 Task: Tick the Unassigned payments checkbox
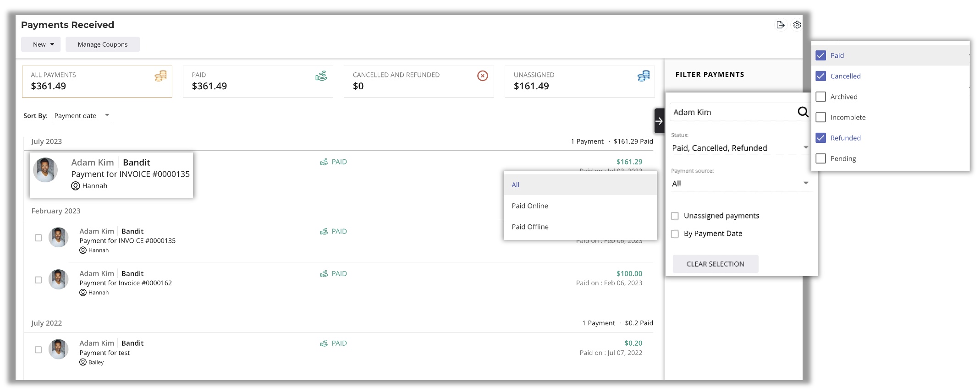[x=675, y=216]
